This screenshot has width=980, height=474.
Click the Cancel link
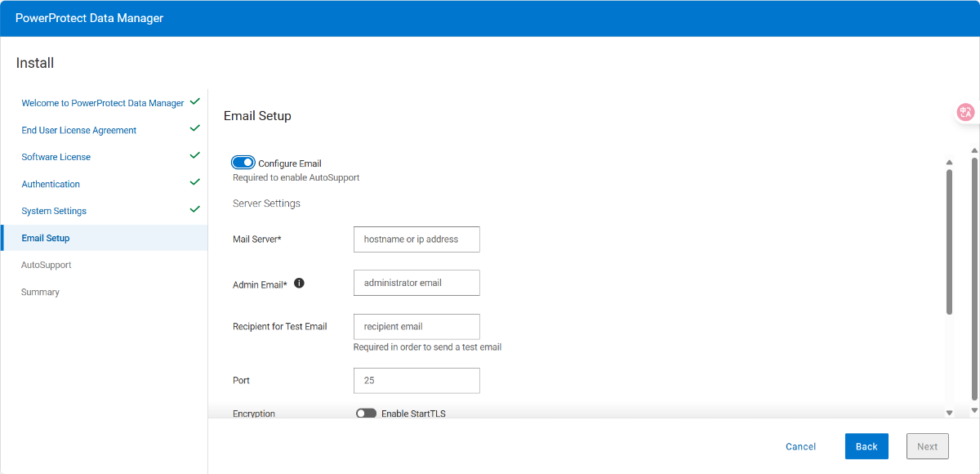click(x=800, y=446)
